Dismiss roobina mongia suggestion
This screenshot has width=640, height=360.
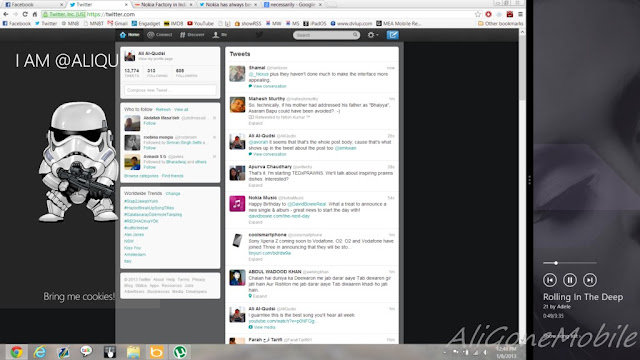[214, 137]
